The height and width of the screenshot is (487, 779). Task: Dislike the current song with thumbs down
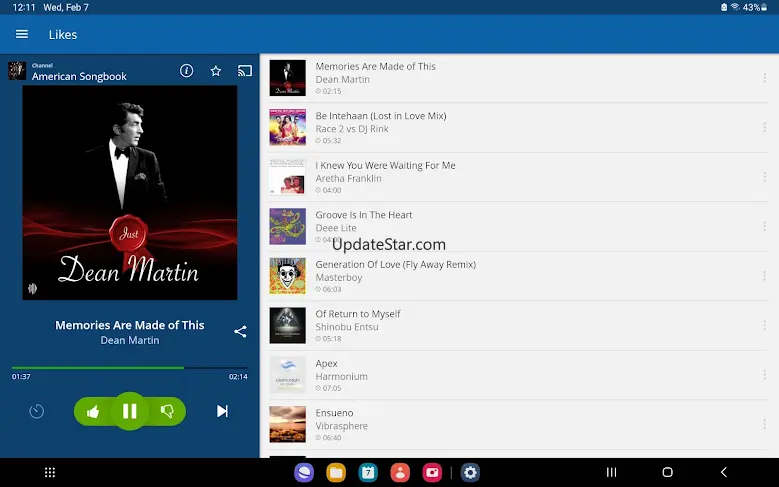click(x=167, y=411)
